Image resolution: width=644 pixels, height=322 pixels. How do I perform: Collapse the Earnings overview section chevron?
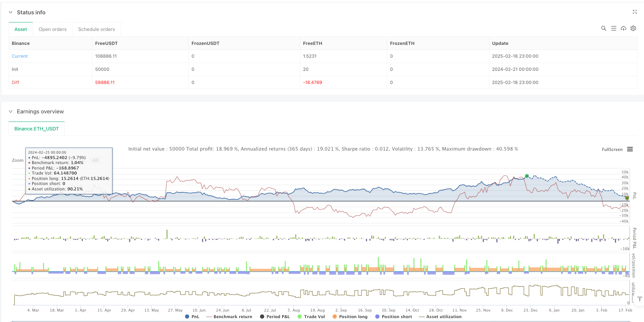pyautogui.click(x=10, y=111)
